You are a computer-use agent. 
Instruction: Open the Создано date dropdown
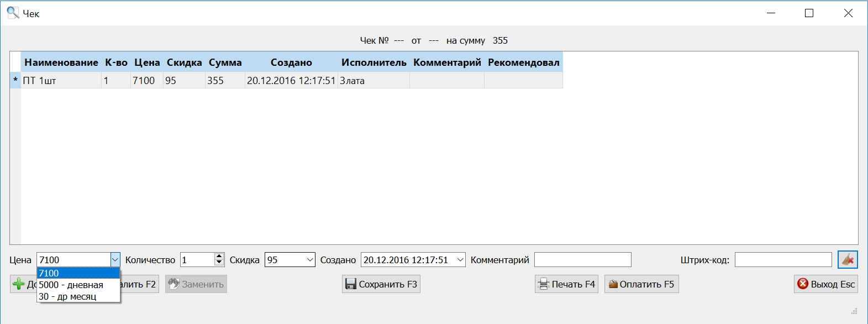click(x=460, y=259)
